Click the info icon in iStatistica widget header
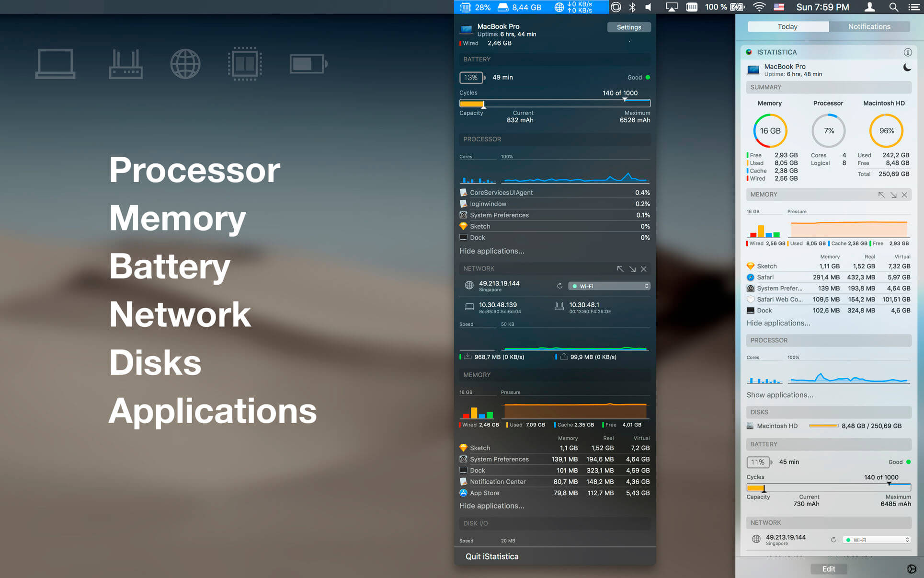Screen dimensions: 924x578 [907, 52]
